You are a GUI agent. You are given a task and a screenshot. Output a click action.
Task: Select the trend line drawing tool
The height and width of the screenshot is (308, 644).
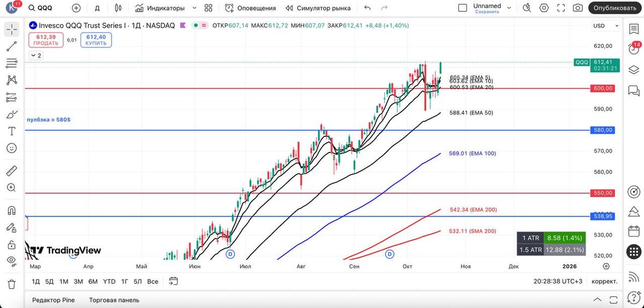click(x=12, y=47)
